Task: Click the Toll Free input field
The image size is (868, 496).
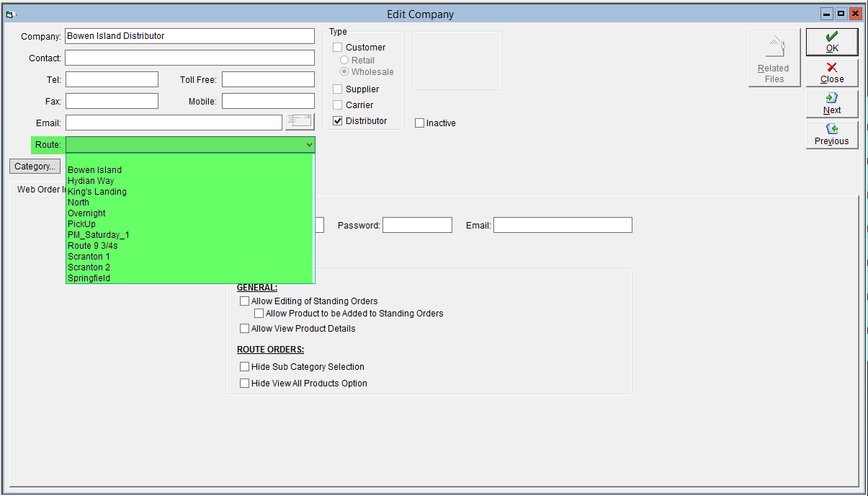Action: 268,79
